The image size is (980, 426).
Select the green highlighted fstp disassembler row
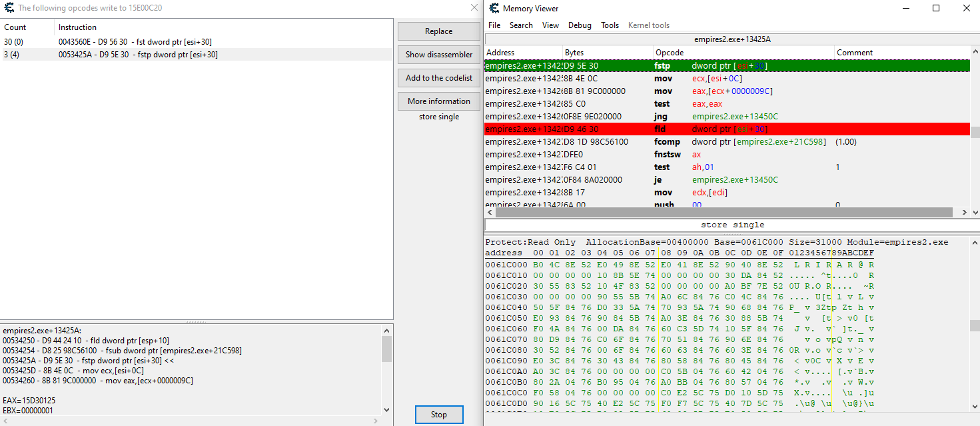tap(727, 66)
